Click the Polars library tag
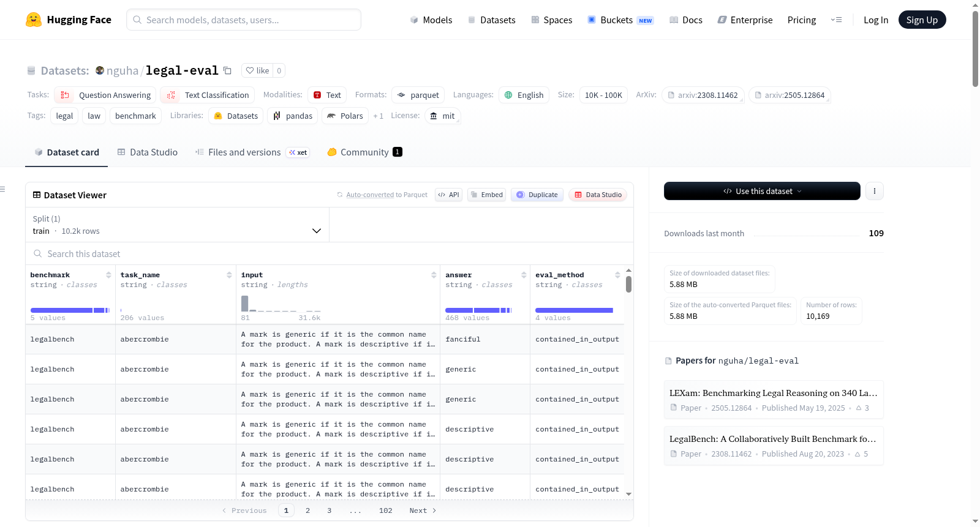Image resolution: width=980 pixels, height=527 pixels. (345, 116)
